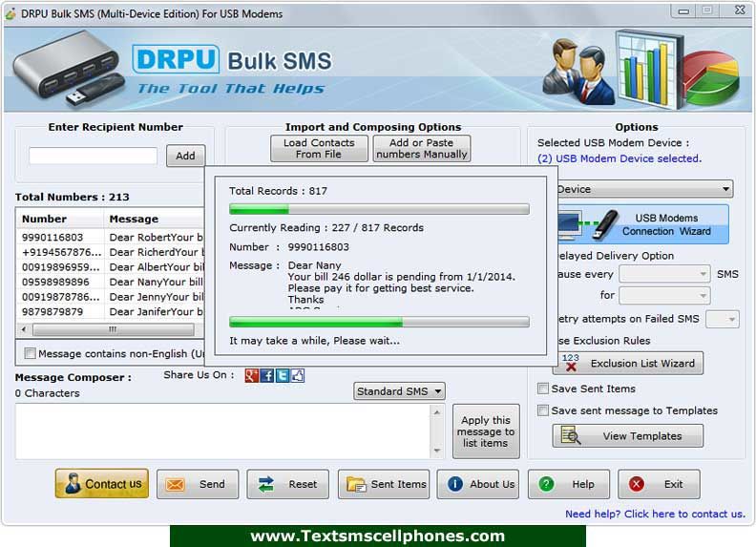
Task: Open Retry attempts on Failed SMS dropdown
Action: click(x=723, y=319)
